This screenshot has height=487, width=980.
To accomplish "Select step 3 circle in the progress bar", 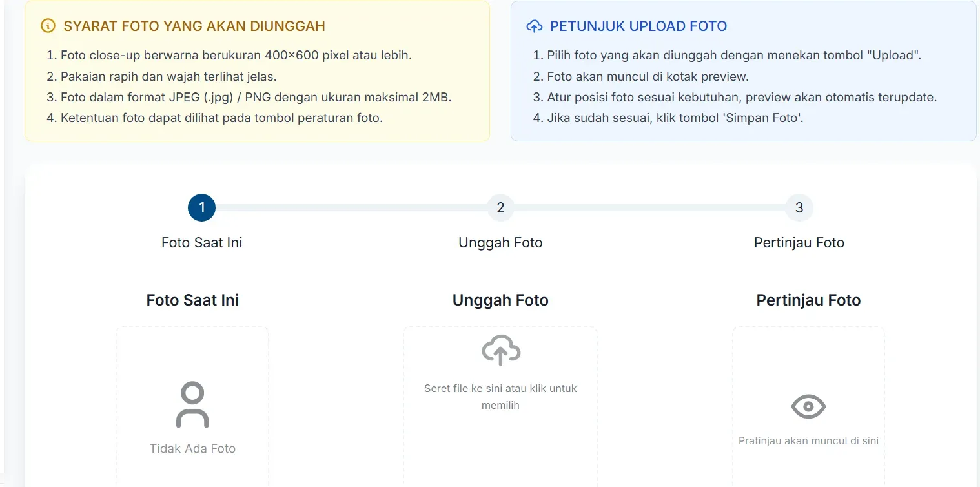I will pyautogui.click(x=799, y=207).
